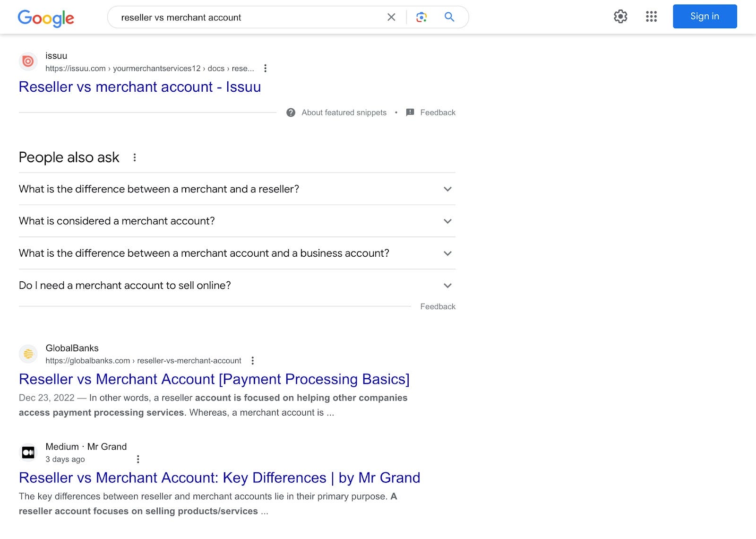Click Feedback beside featured snippets
This screenshot has width=756, height=539.
tap(438, 113)
